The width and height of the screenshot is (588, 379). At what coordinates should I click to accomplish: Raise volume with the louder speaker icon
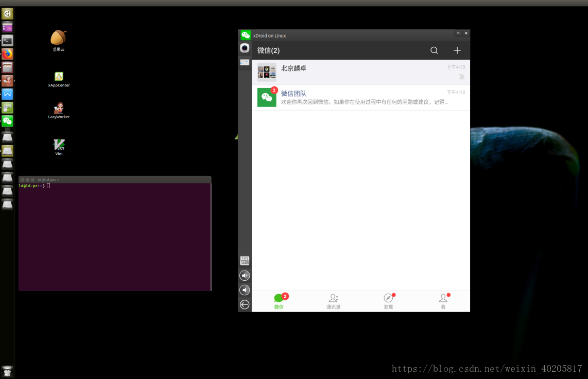click(x=245, y=276)
